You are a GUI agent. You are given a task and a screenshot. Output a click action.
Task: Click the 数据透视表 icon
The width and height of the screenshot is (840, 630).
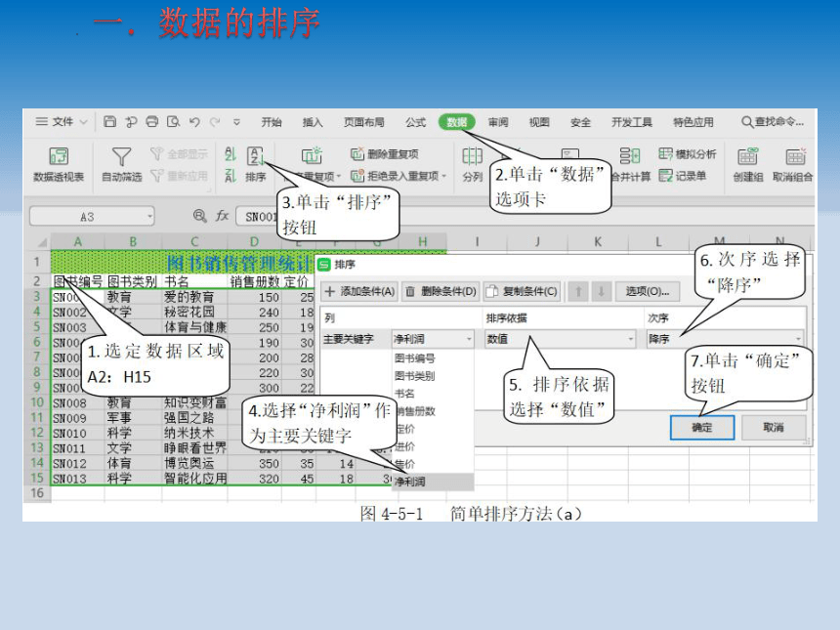pyautogui.click(x=59, y=156)
